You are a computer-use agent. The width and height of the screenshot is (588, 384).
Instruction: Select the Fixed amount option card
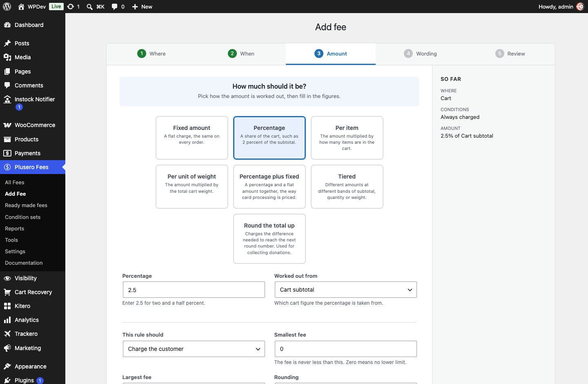(x=192, y=138)
